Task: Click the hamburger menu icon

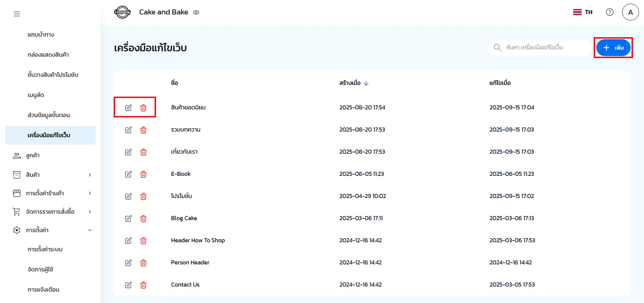Action: point(17,14)
